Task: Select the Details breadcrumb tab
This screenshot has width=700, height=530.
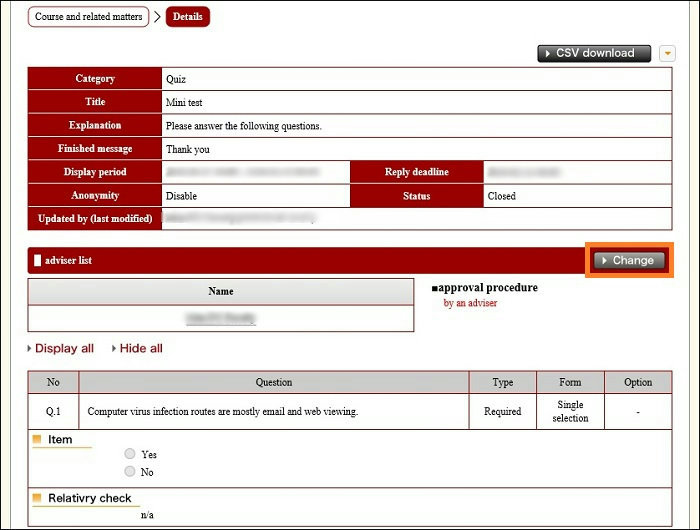Action: click(187, 17)
